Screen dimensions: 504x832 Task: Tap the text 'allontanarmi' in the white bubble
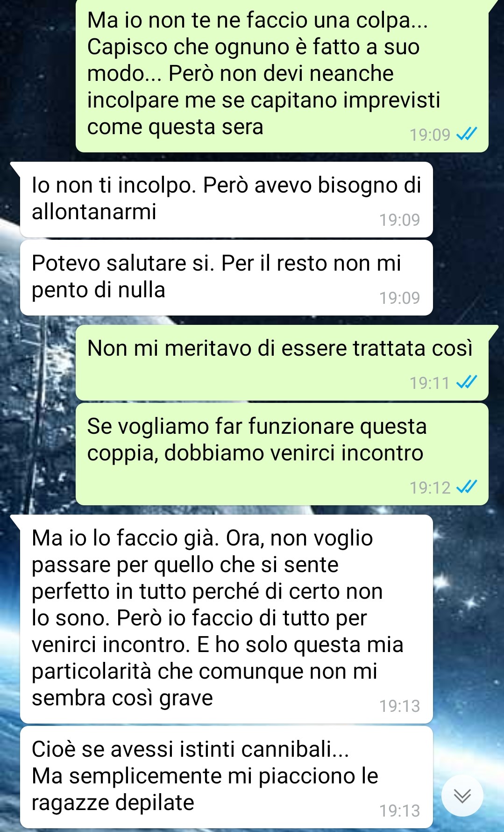94,212
